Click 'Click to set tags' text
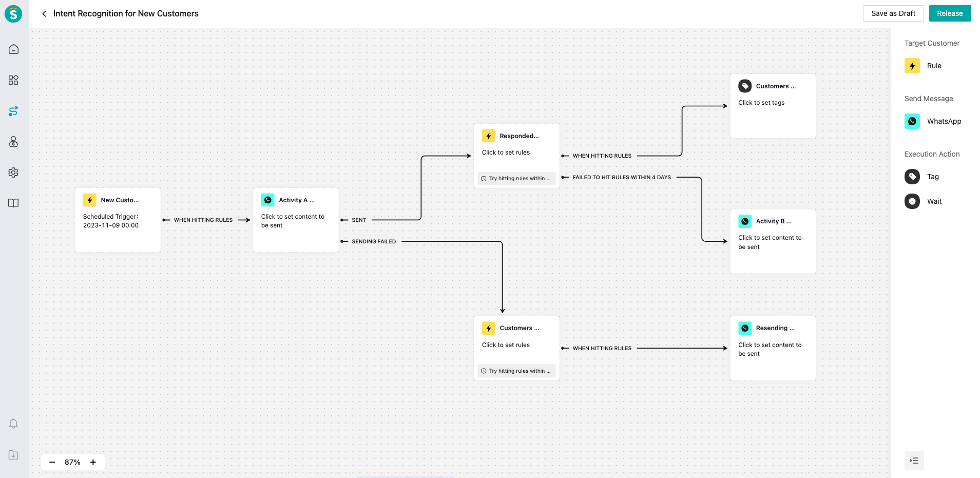The height and width of the screenshot is (478, 980). 761,103
